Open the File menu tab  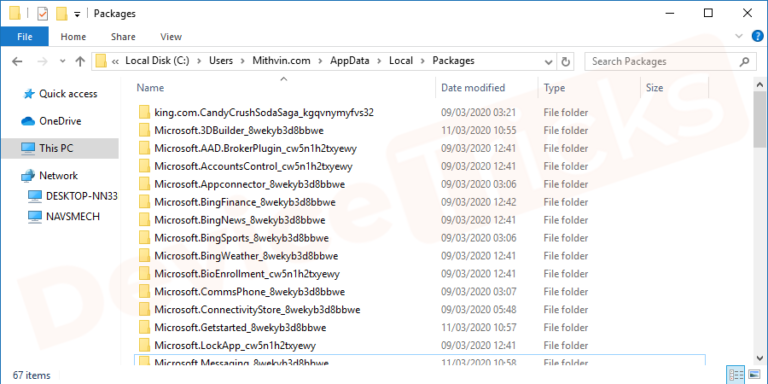(24, 37)
